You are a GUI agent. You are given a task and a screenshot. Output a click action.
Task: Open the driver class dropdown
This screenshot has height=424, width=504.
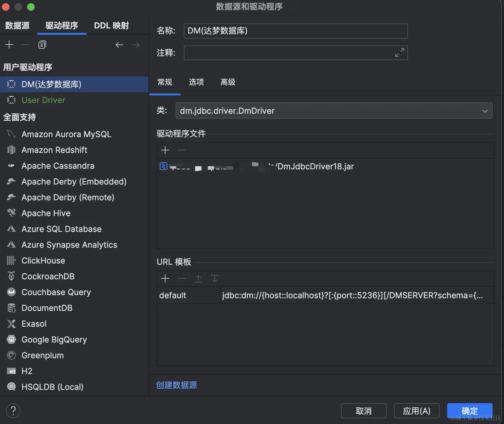[x=485, y=111]
